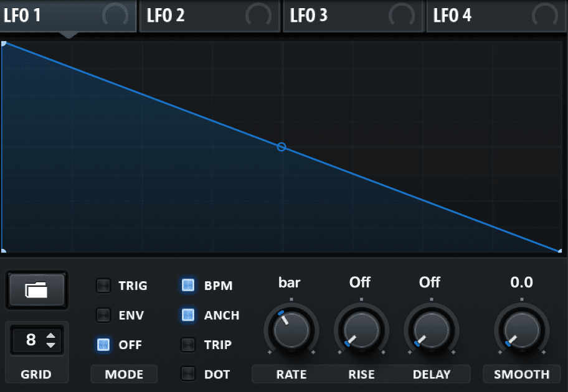Click the SMOOTH knob
Image resolution: width=568 pixels, height=392 pixels.
click(x=522, y=330)
